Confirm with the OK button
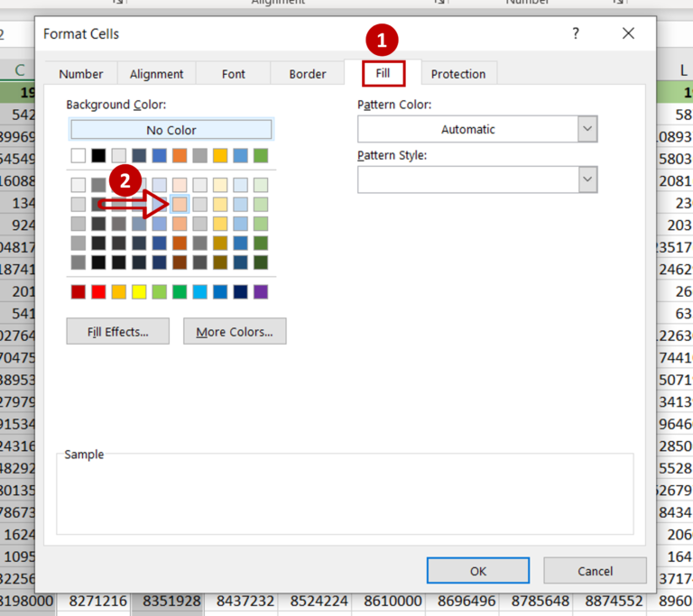This screenshot has width=693, height=616. (x=478, y=571)
